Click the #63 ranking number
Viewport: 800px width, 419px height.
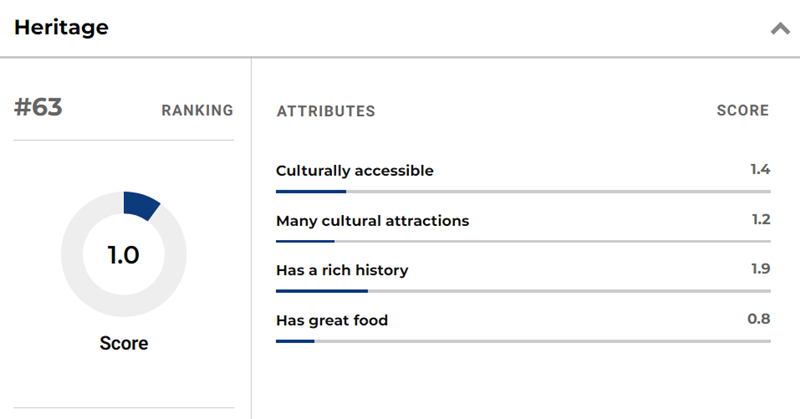(38, 108)
